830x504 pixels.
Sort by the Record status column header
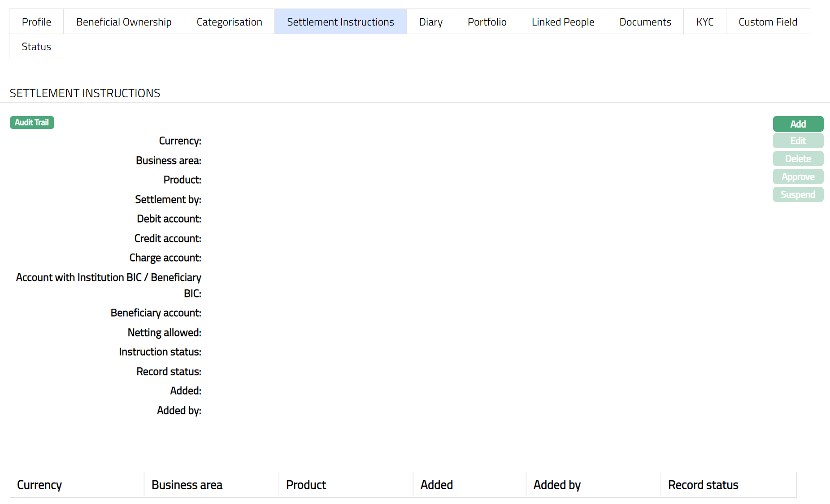703,485
